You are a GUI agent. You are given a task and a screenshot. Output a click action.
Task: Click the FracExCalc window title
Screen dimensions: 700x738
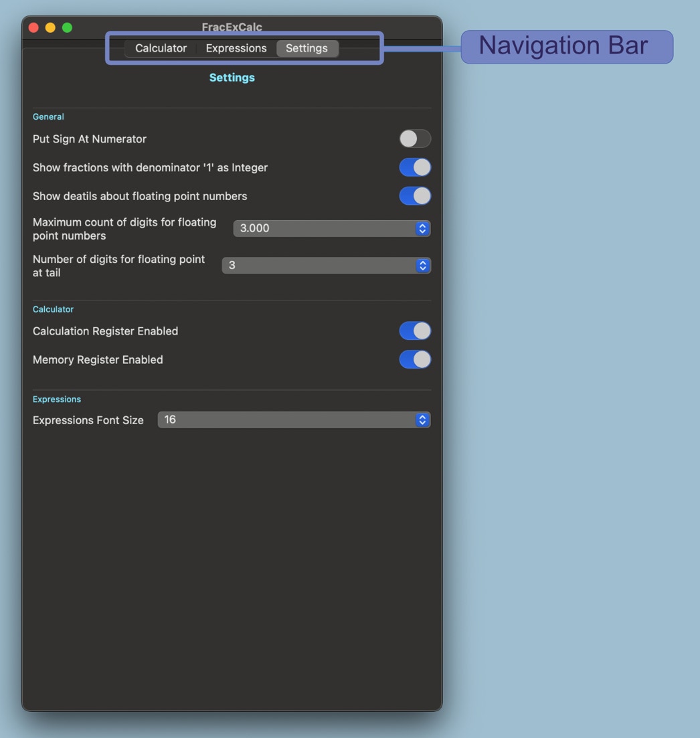(x=232, y=27)
